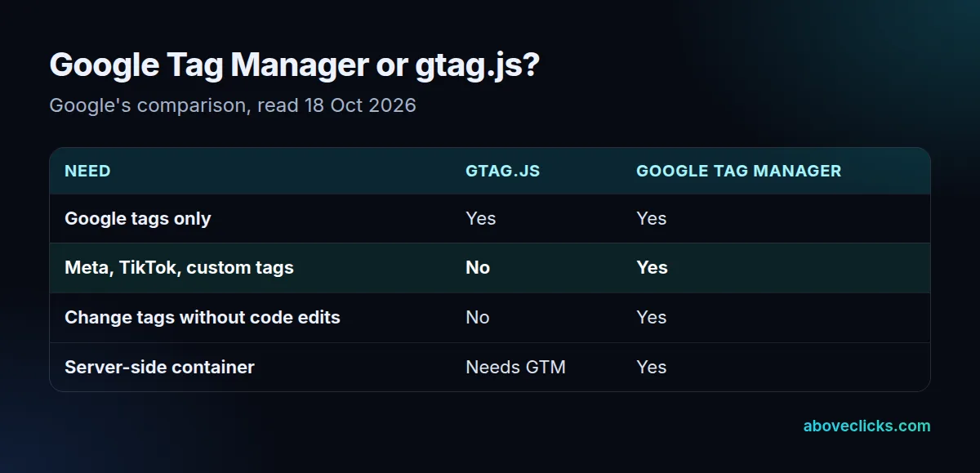This screenshot has height=473, width=980.
Task: Click gtag.js "Yes" in Google tags only row
Action: [480, 218]
